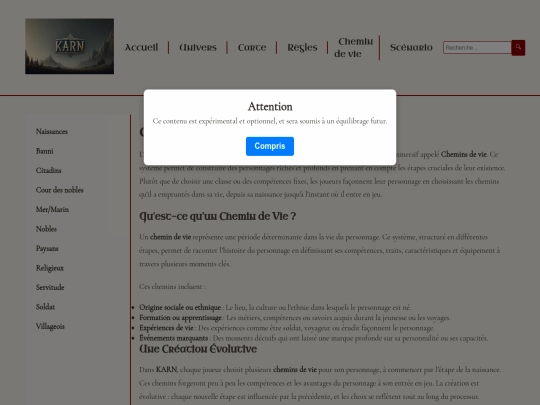Viewport: 540px width, 405px height.
Task: Go to Villageois in the sidebar
Action: click(x=50, y=326)
